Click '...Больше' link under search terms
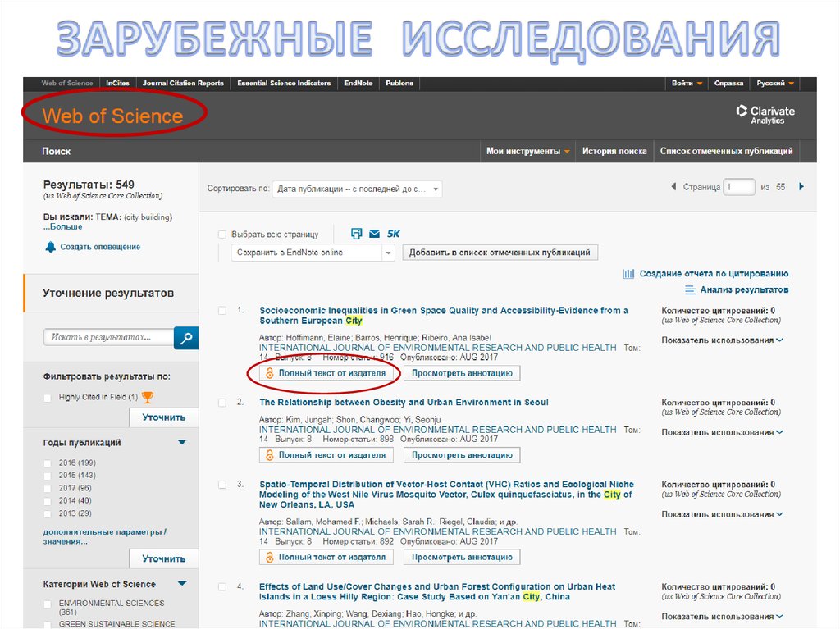Viewport: 840px width, 629px height. (62, 226)
